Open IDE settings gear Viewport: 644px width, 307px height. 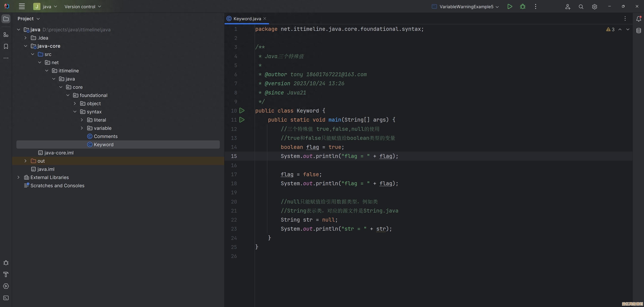(x=595, y=7)
